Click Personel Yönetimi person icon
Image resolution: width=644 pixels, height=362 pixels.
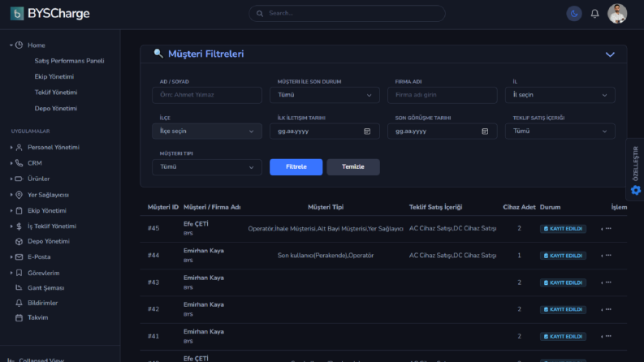coord(19,148)
